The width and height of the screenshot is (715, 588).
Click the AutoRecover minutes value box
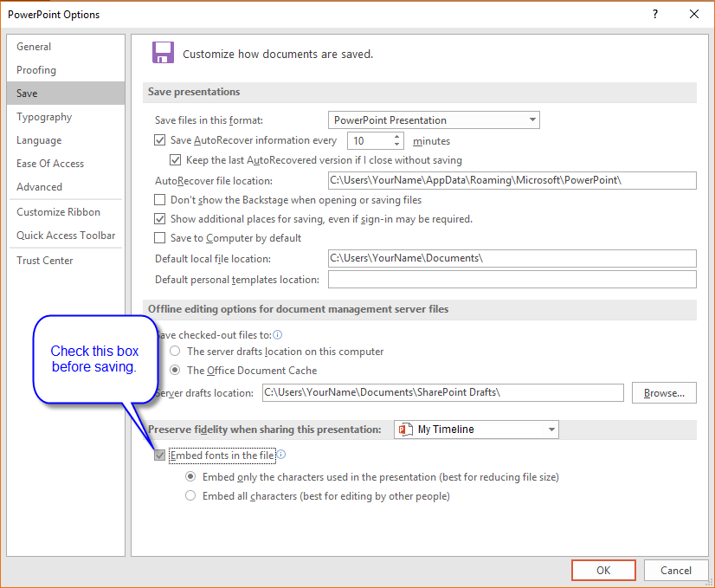[x=370, y=141]
